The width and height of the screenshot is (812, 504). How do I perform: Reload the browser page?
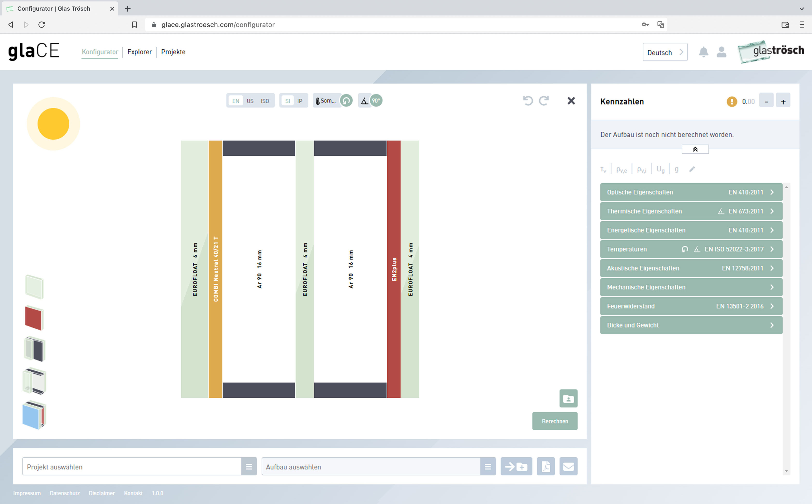(x=42, y=25)
